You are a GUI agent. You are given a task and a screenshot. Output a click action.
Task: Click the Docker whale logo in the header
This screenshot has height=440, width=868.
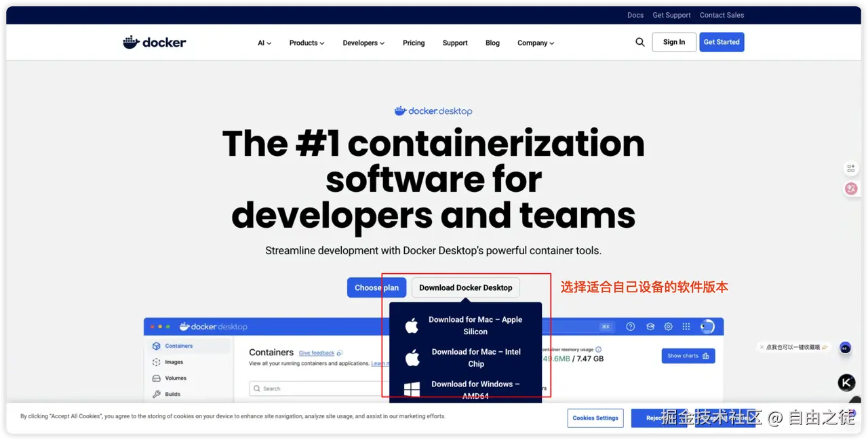coord(154,42)
